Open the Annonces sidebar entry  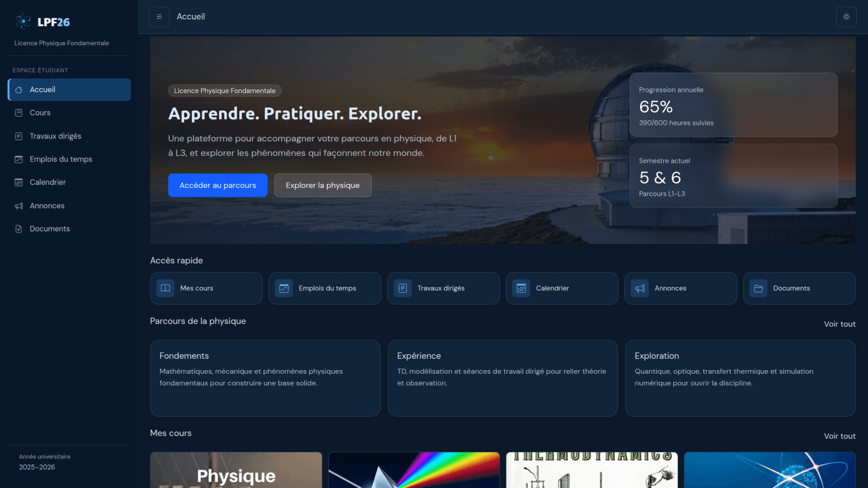[69, 206]
